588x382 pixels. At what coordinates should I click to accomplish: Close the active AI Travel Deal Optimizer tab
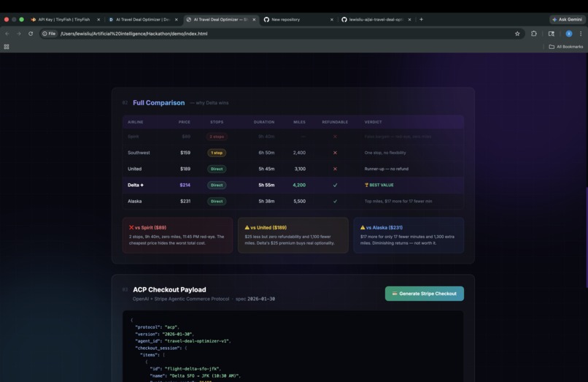tap(255, 20)
